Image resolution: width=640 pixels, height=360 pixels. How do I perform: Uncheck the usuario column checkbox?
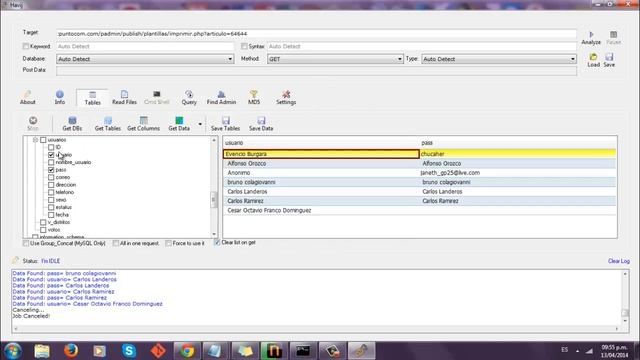coord(51,155)
